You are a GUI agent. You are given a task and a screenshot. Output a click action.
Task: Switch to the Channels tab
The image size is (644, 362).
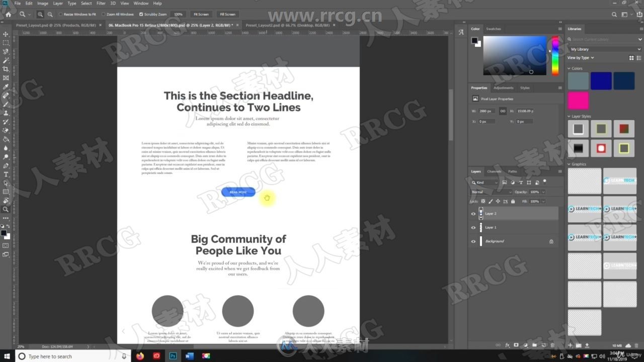click(494, 171)
